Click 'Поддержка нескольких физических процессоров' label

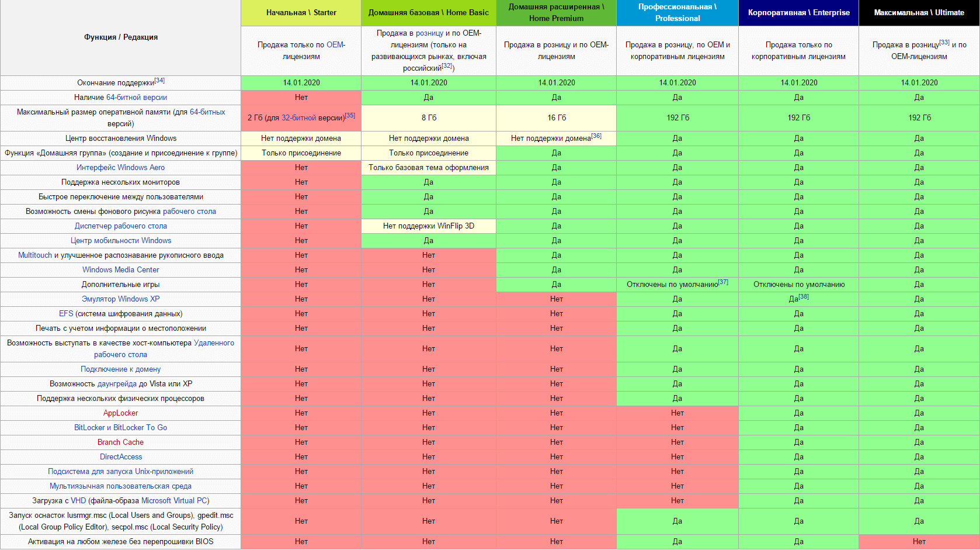click(120, 398)
